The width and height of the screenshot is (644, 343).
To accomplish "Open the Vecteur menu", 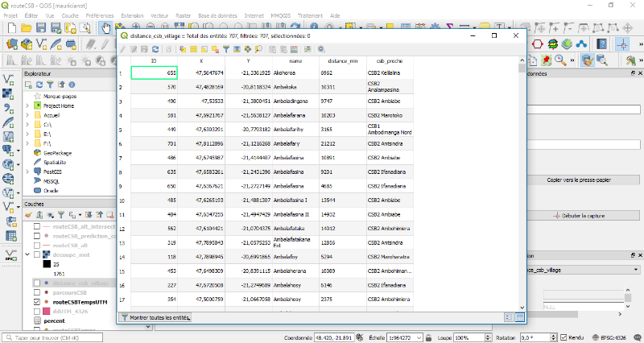I will (159, 15).
